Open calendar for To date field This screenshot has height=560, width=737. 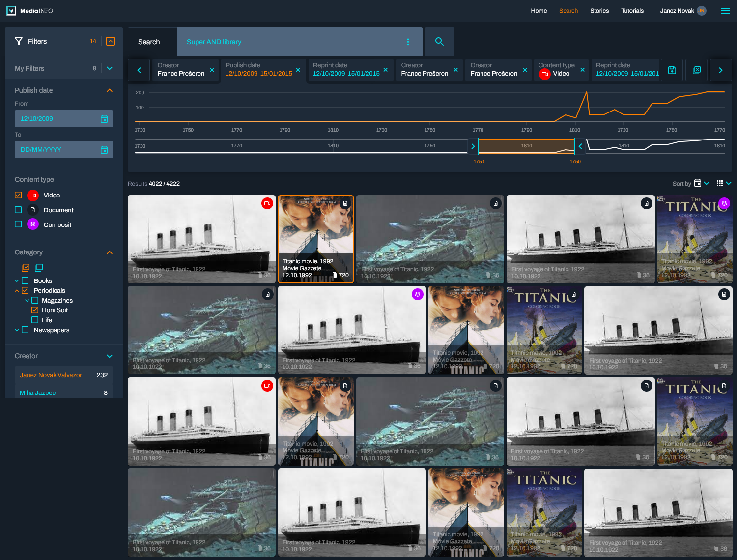pyautogui.click(x=104, y=150)
